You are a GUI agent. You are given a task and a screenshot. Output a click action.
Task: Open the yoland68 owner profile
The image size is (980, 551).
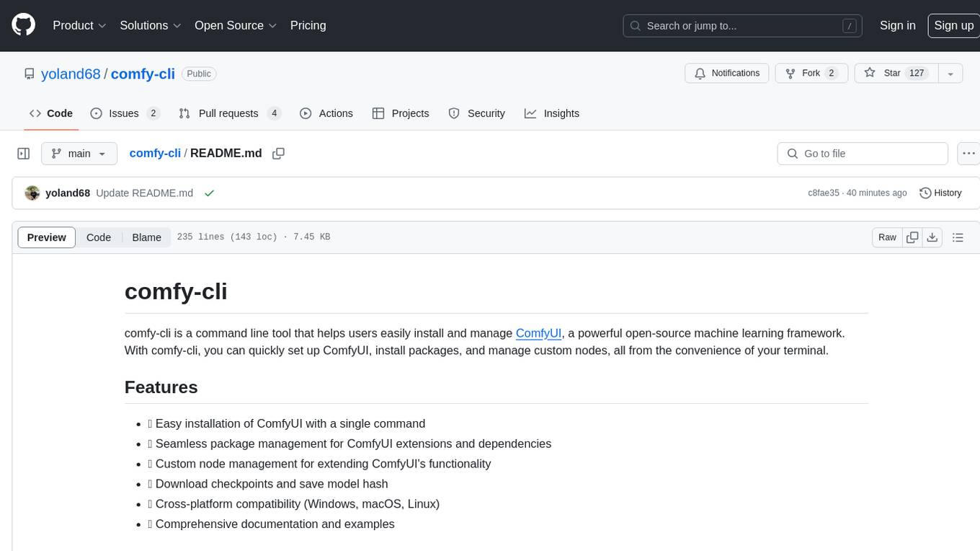coord(71,74)
